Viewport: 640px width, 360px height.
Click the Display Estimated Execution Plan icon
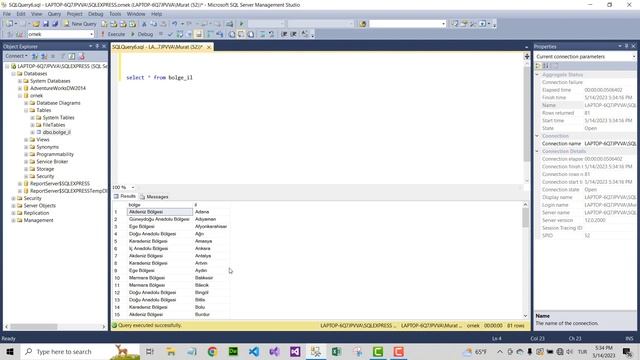coord(180,34)
